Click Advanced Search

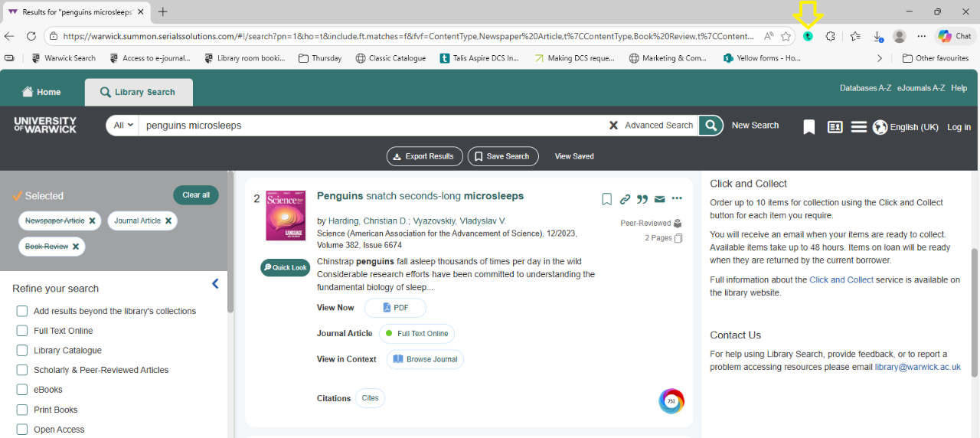pos(658,125)
